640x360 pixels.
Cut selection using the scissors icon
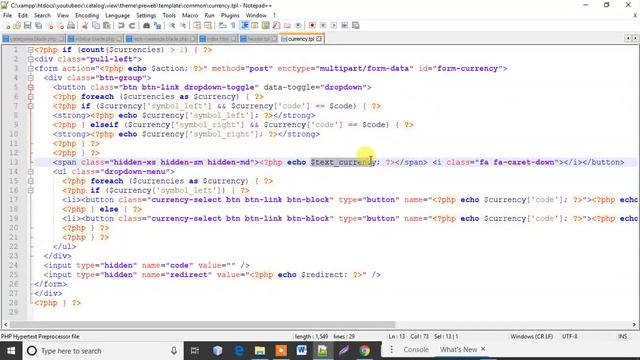(x=85, y=25)
